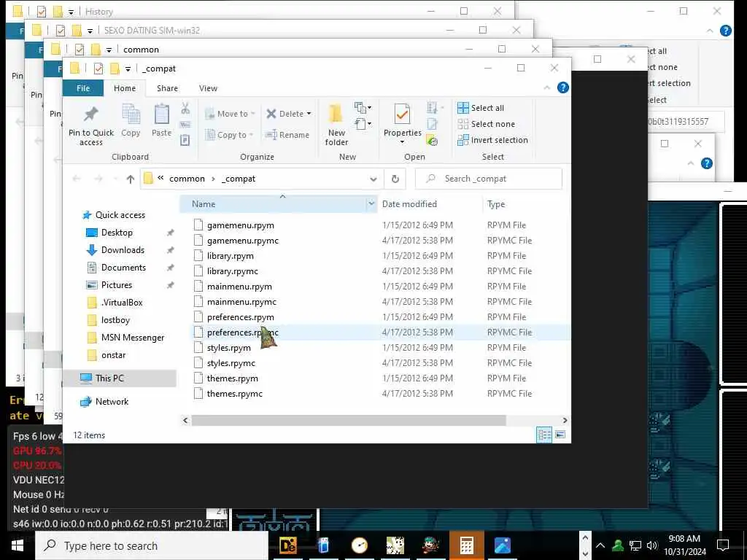Select library.rpymc file
This screenshot has height=560, width=747.
(x=232, y=271)
